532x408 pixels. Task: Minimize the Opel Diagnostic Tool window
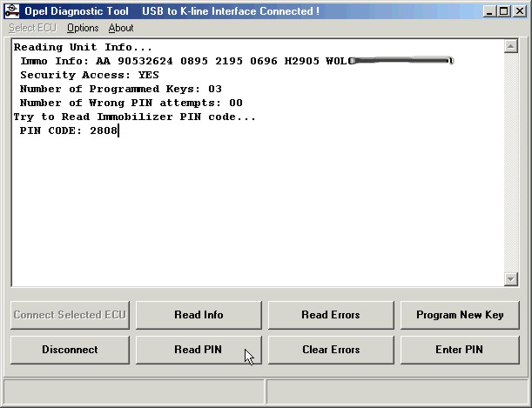pyautogui.click(x=489, y=11)
